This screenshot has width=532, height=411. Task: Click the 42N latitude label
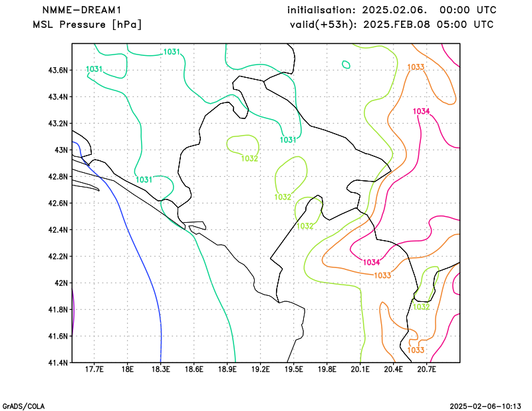[x=61, y=283]
